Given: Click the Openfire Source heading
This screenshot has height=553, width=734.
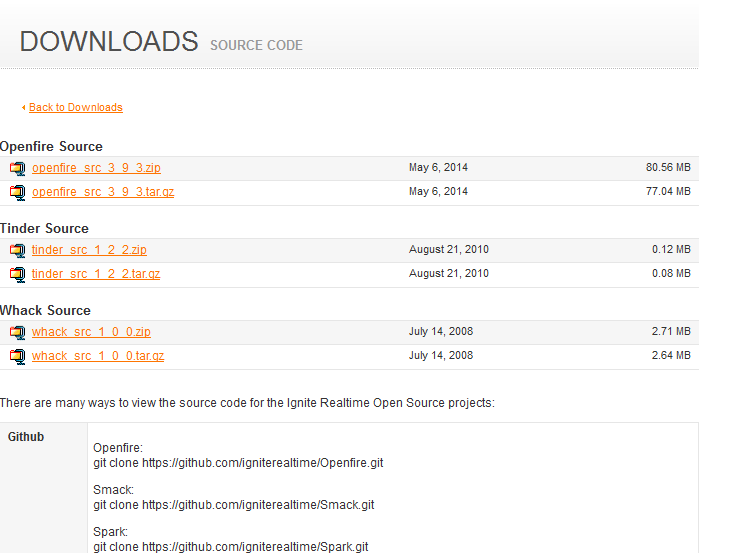Looking at the screenshot, I should (51, 147).
